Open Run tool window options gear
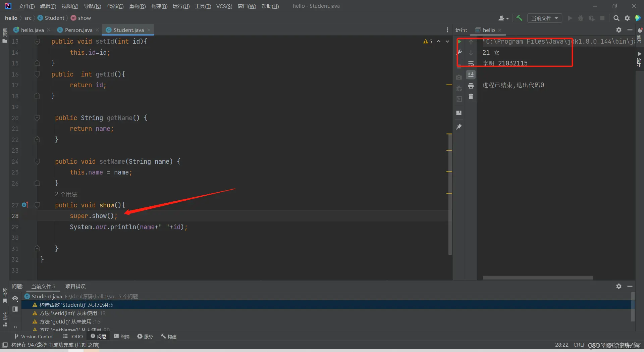The width and height of the screenshot is (644, 352). pyautogui.click(x=619, y=30)
